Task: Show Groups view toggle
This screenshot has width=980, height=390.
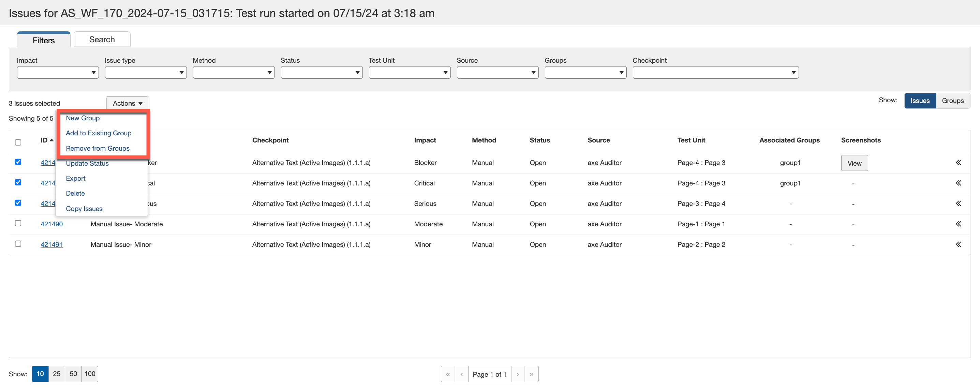Action: (952, 101)
